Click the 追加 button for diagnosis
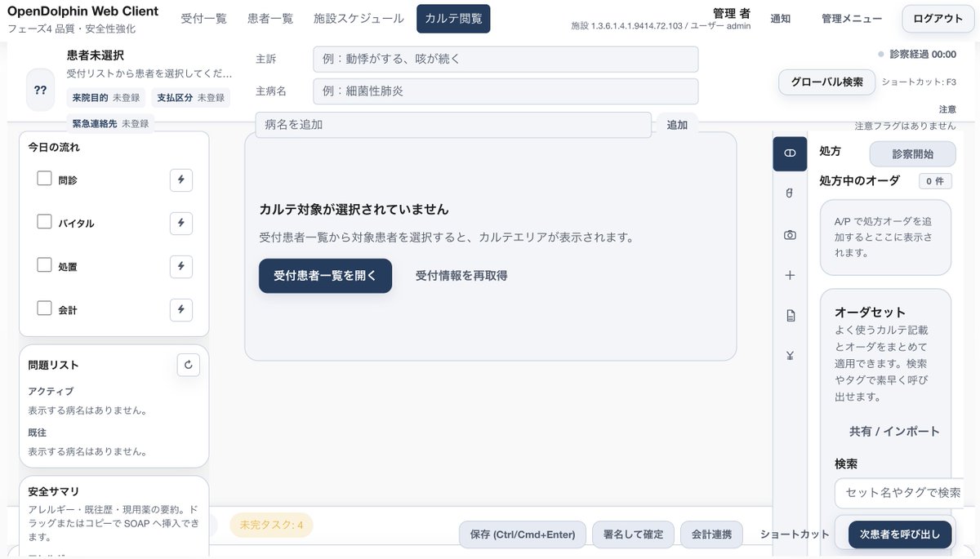The width and height of the screenshot is (980, 559). 677,125
